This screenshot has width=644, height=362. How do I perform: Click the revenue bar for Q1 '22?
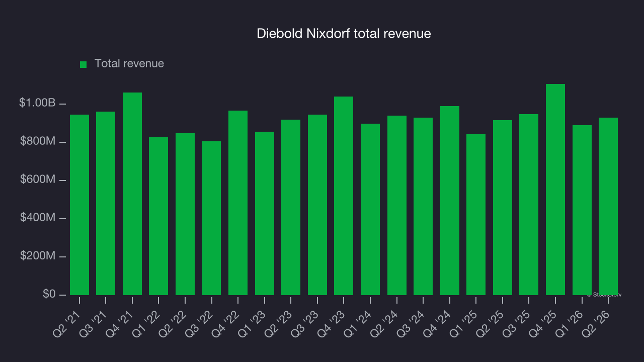(158, 216)
